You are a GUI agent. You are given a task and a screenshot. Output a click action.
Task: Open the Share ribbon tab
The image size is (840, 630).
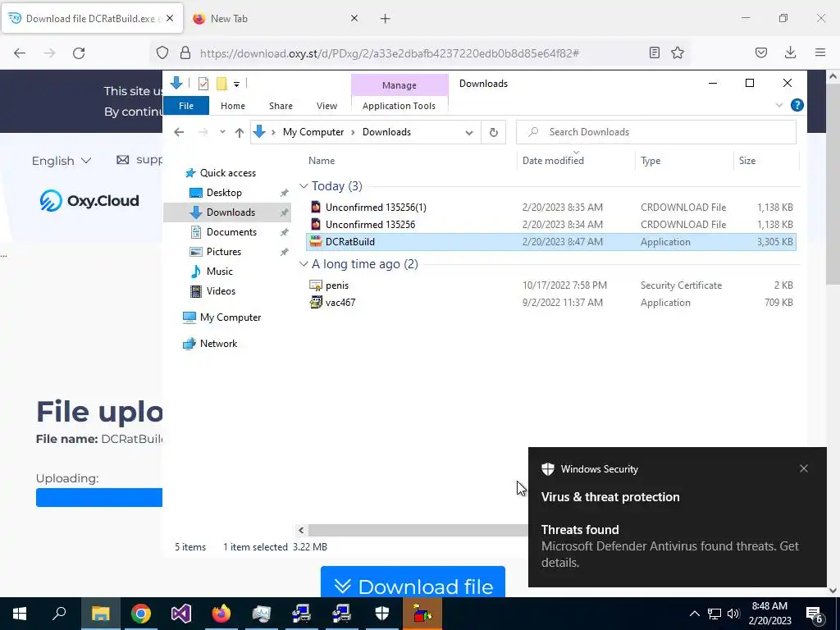[281, 106]
